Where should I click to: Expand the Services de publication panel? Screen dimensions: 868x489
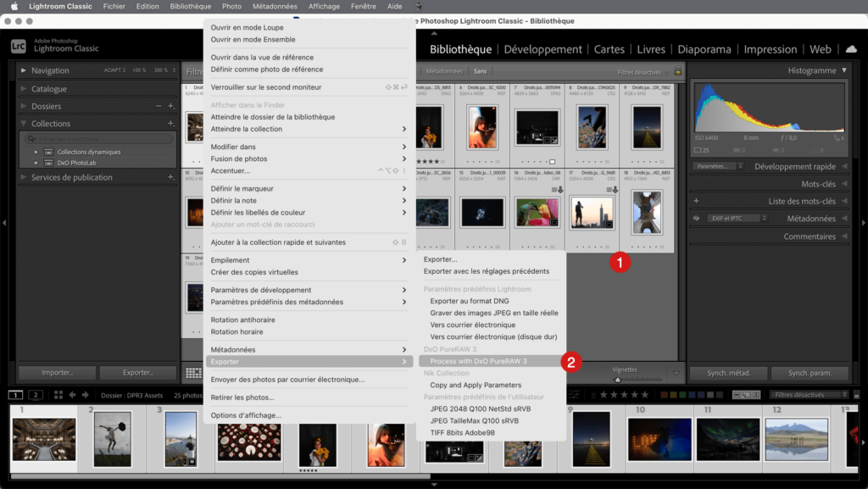pyautogui.click(x=23, y=177)
